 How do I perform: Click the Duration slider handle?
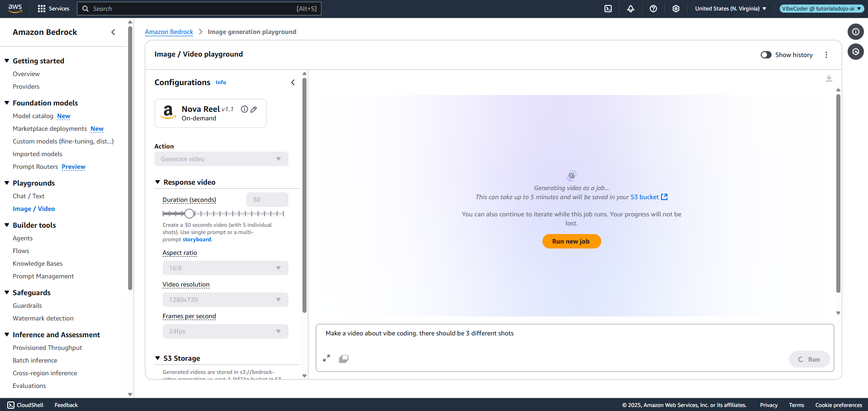189,214
